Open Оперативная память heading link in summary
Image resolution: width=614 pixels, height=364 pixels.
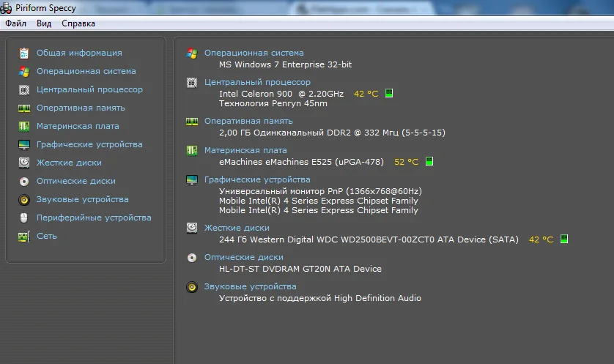tap(248, 121)
